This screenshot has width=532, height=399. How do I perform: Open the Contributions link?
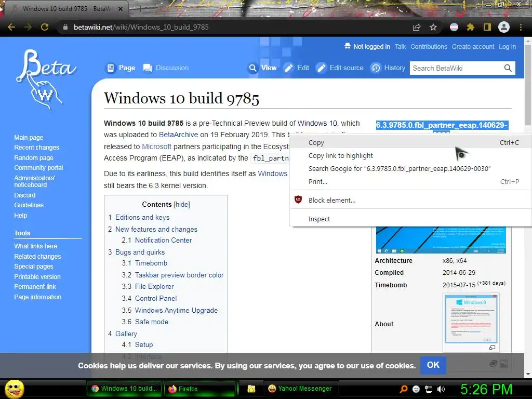[429, 47]
